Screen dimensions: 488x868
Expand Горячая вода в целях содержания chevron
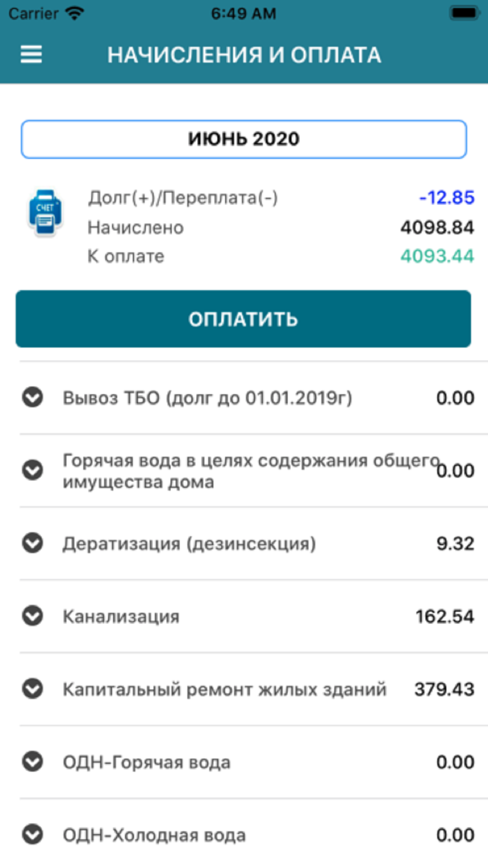(33, 470)
